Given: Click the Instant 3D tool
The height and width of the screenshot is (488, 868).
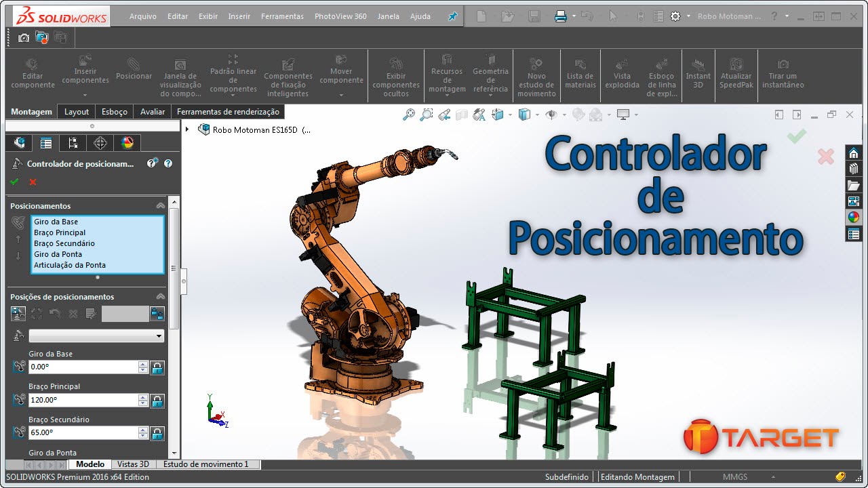Looking at the screenshot, I should (698, 73).
